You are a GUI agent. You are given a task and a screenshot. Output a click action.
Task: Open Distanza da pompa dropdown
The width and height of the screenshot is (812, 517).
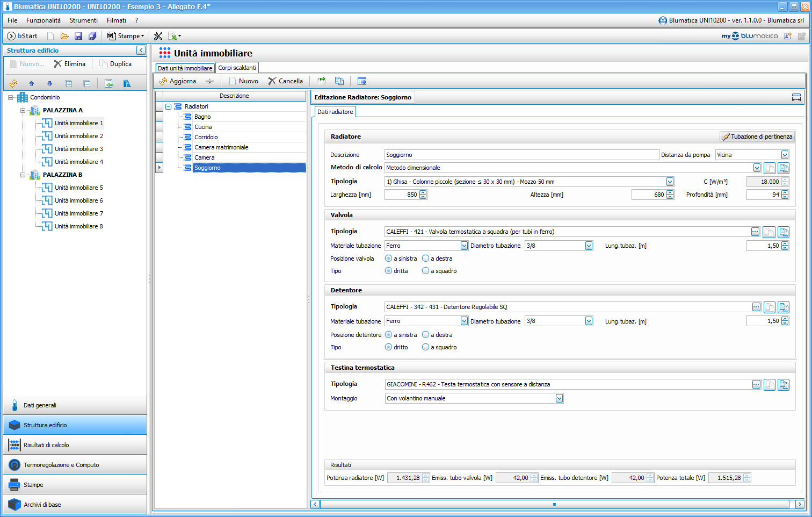785,155
